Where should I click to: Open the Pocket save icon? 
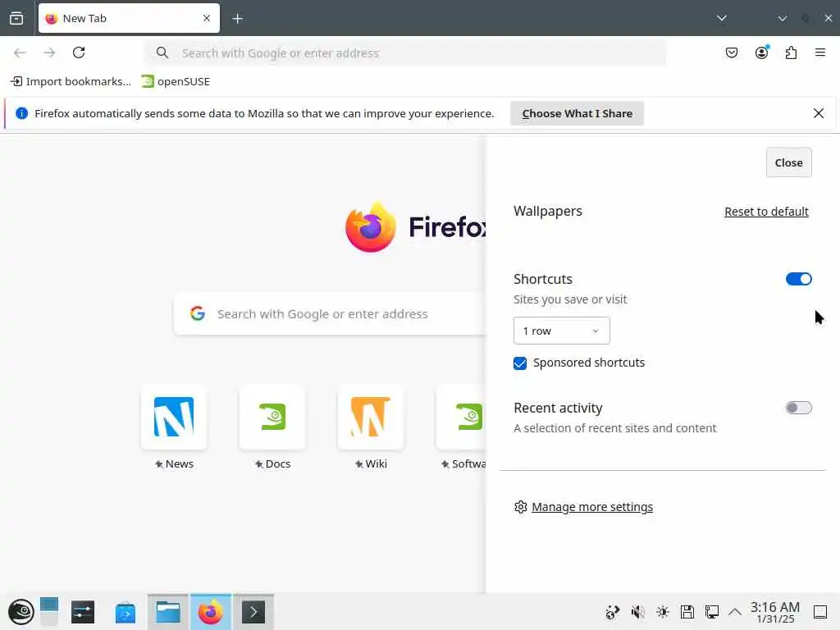(x=731, y=52)
